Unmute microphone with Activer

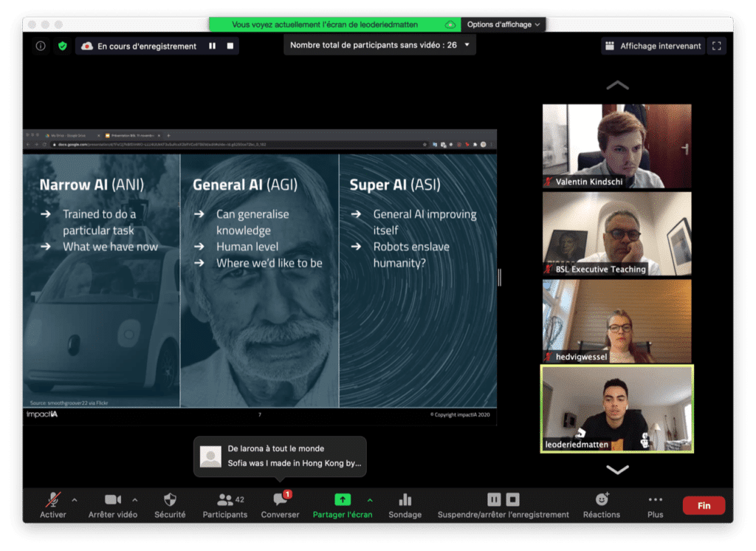53,505
